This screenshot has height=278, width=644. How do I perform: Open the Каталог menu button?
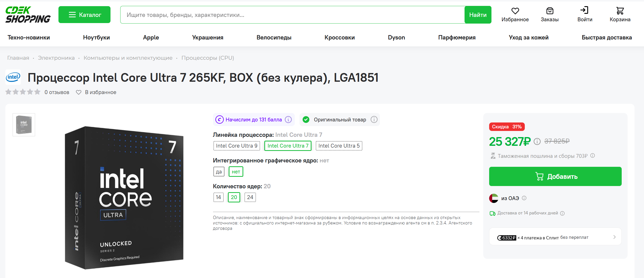(84, 15)
